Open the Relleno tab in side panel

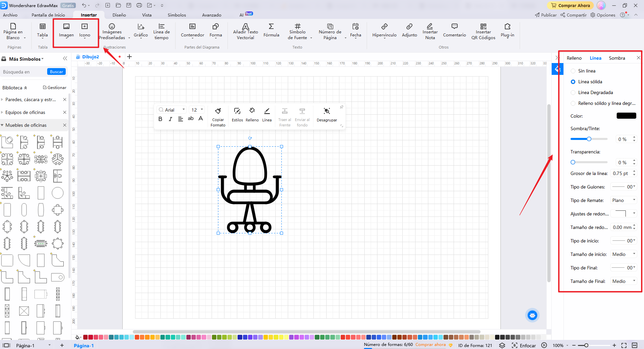coord(574,58)
